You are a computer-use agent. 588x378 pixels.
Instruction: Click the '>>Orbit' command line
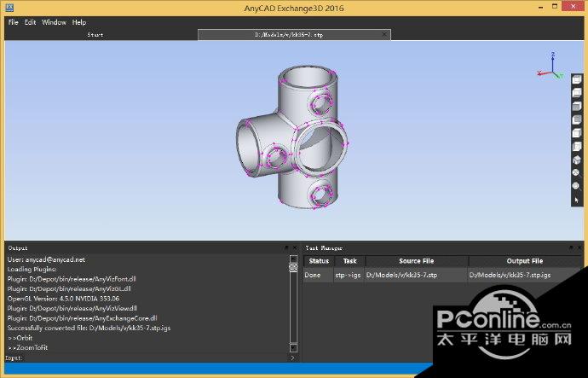coord(20,338)
